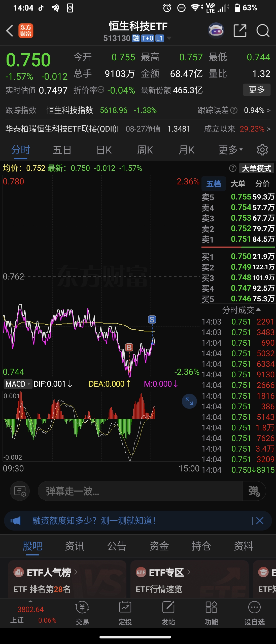This screenshot has height=644, width=276.
Task: Tap the 0.750 latest trade row
Action: 238,470
